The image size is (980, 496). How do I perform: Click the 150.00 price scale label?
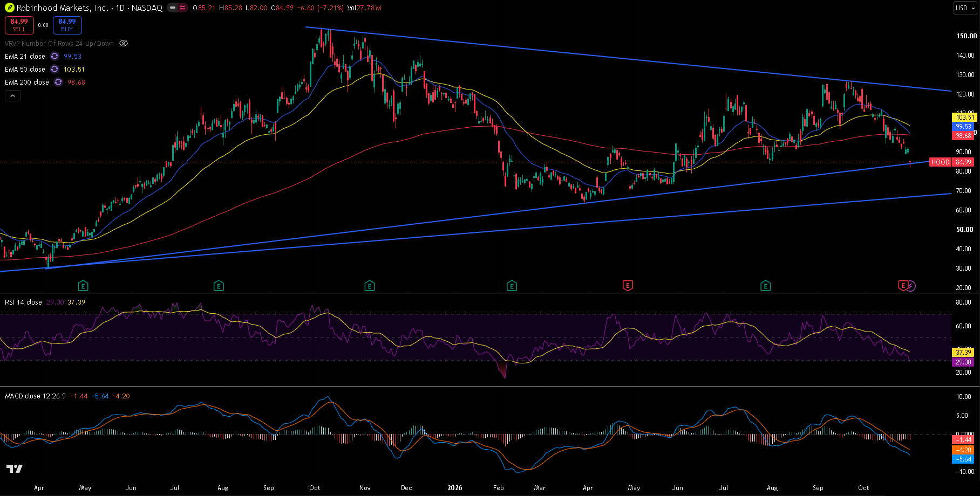click(x=967, y=36)
